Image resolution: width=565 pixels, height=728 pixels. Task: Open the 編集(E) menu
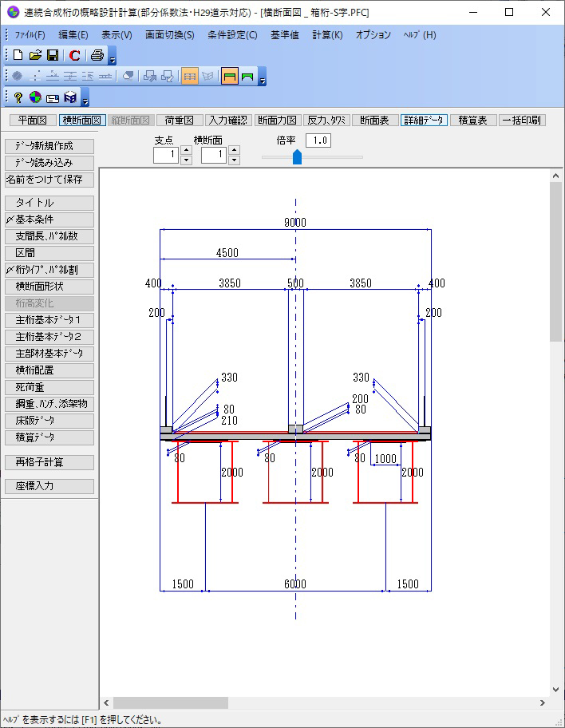73,35
